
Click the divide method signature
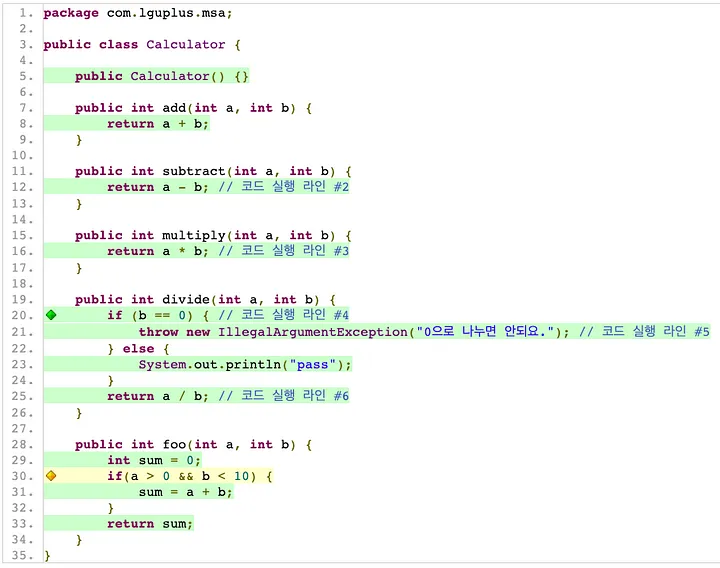pos(206,300)
